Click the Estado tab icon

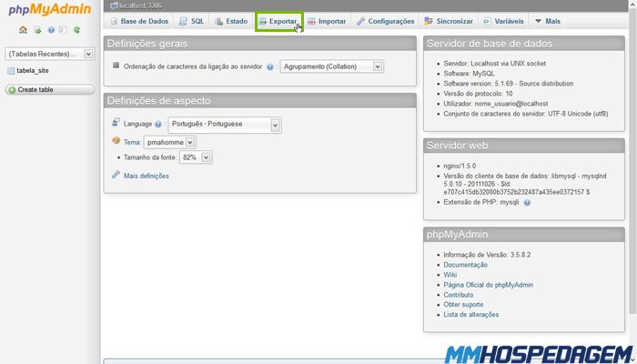(x=218, y=21)
